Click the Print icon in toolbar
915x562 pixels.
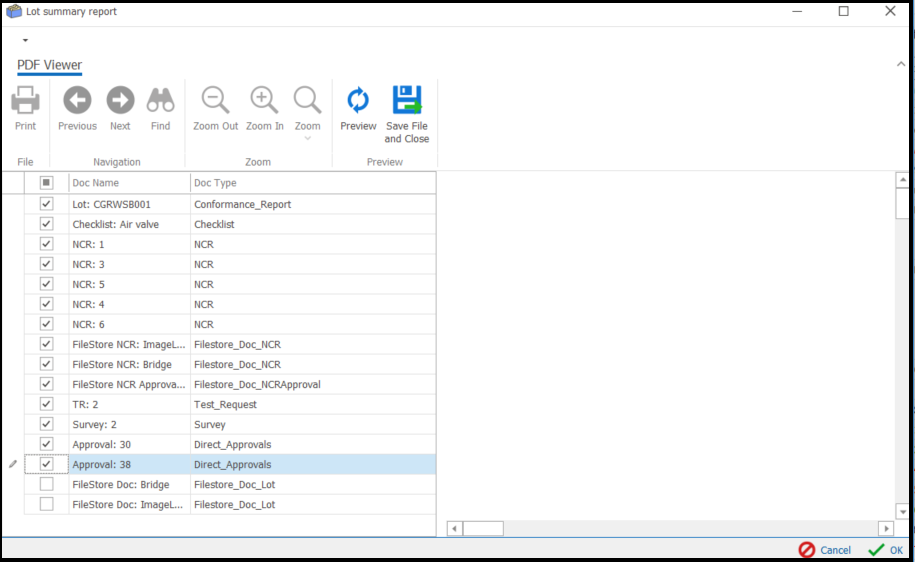coord(25,101)
